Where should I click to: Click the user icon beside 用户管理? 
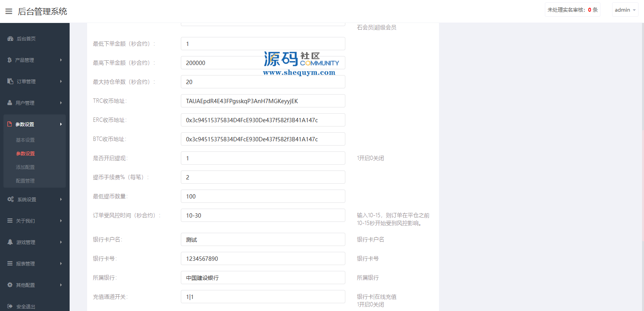coord(10,103)
